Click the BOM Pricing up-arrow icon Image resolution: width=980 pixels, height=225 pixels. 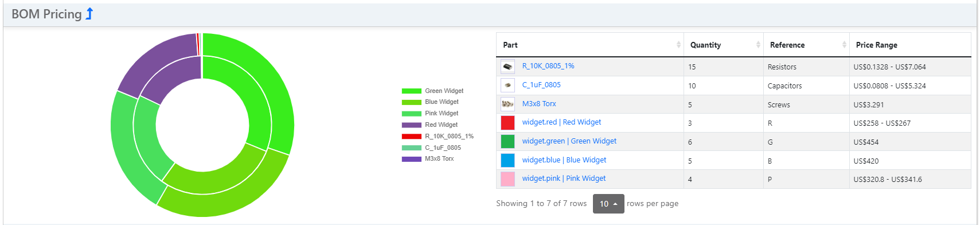[89, 14]
